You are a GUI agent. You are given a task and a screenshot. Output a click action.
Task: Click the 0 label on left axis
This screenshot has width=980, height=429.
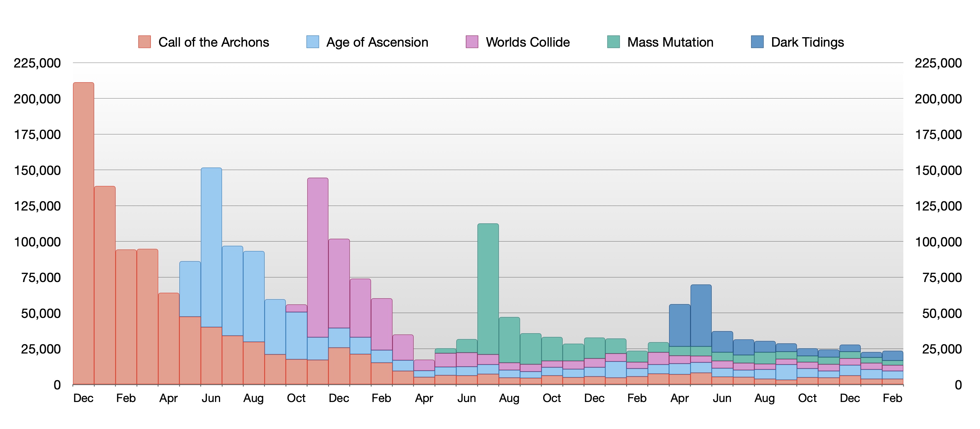pyautogui.click(x=57, y=385)
